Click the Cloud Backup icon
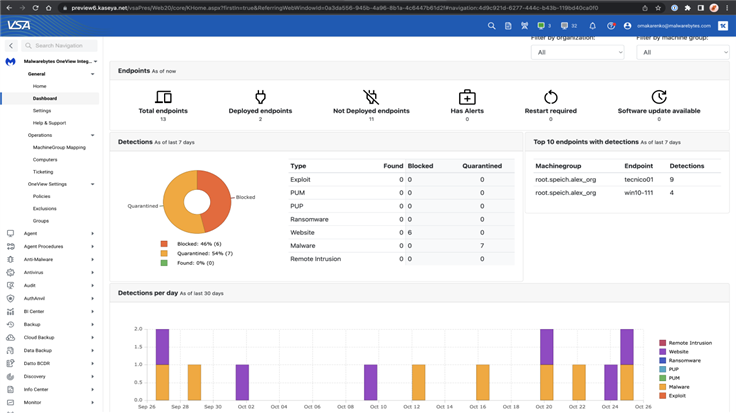 (x=10, y=337)
